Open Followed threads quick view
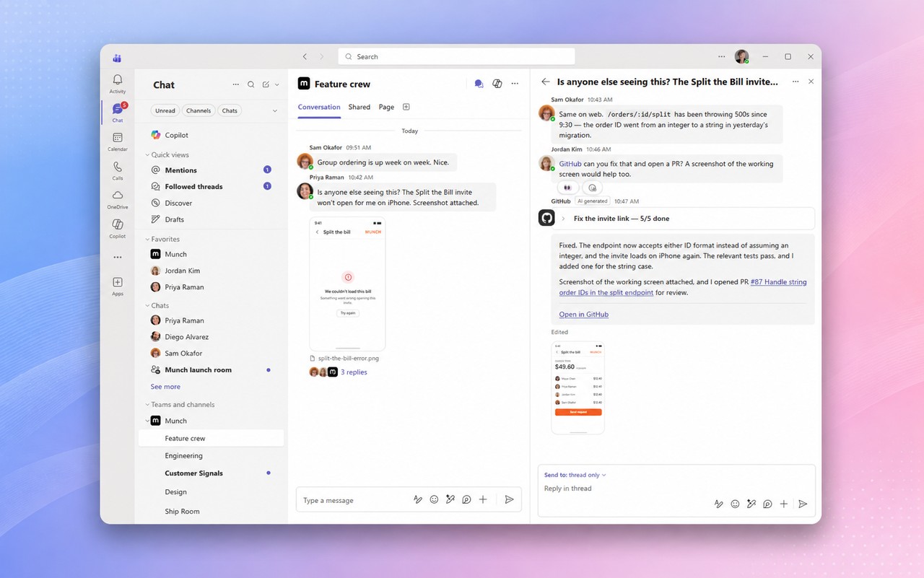The height and width of the screenshot is (578, 924). [211, 186]
